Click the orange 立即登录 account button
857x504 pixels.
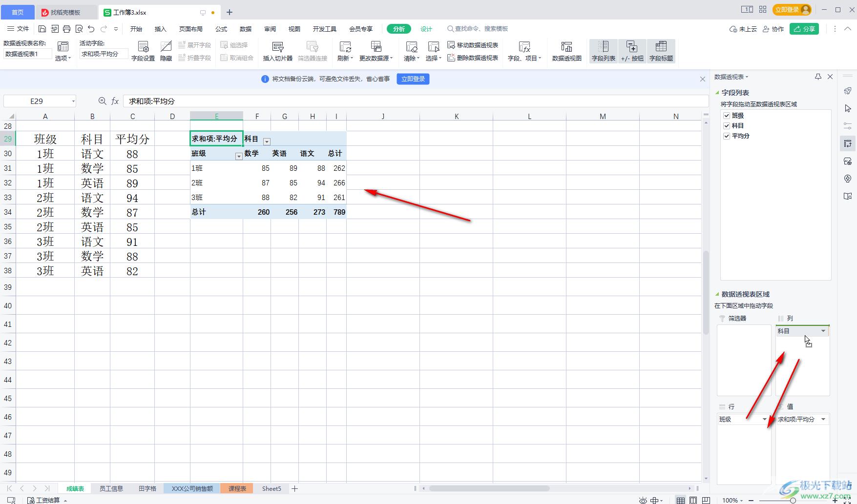point(792,10)
